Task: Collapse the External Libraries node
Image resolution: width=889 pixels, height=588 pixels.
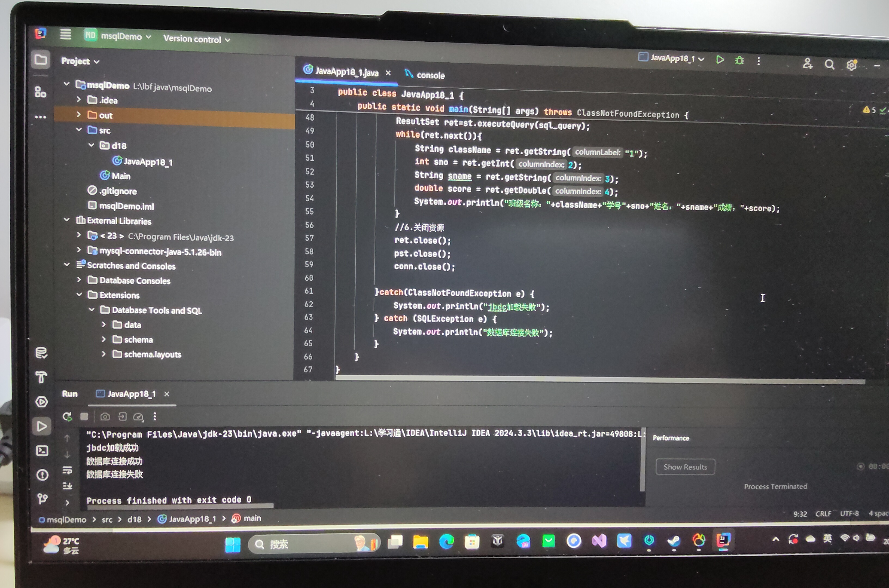Action: click(x=67, y=220)
